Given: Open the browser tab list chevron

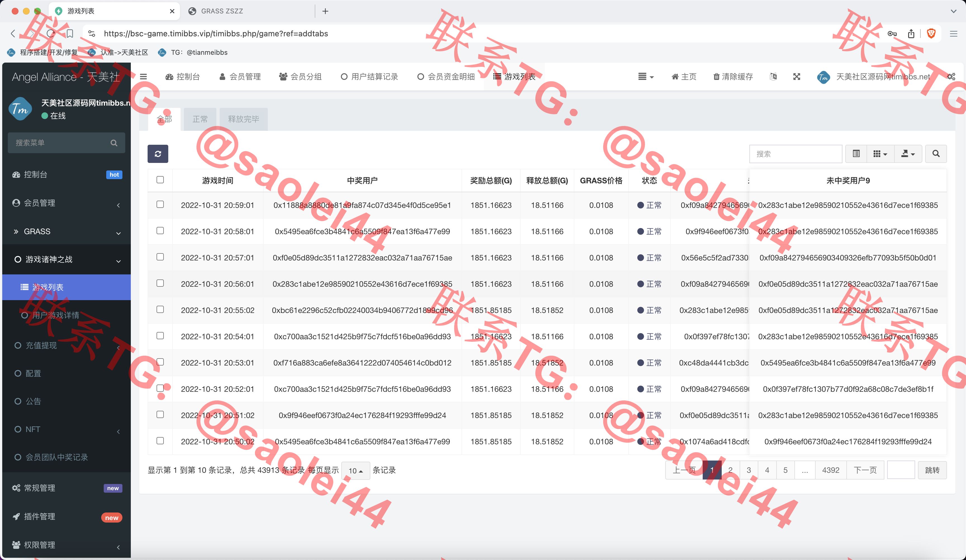Looking at the screenshot, I should point(953,11).
